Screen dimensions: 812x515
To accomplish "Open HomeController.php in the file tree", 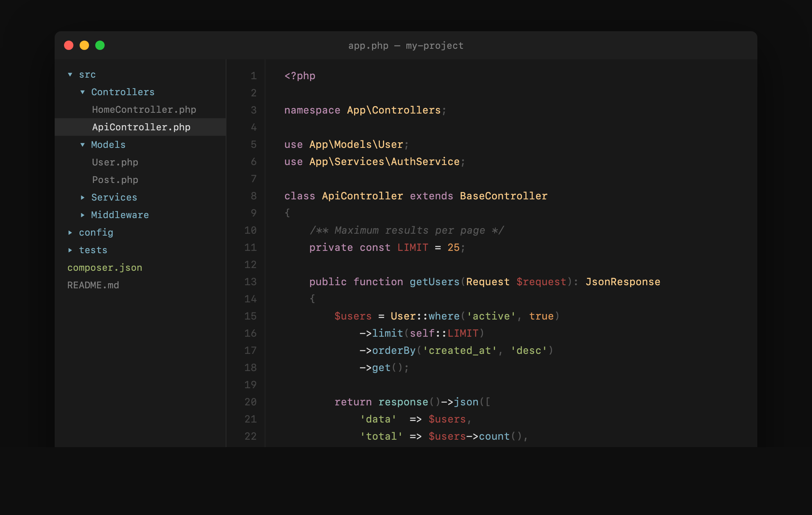I will tap(144, 110).
